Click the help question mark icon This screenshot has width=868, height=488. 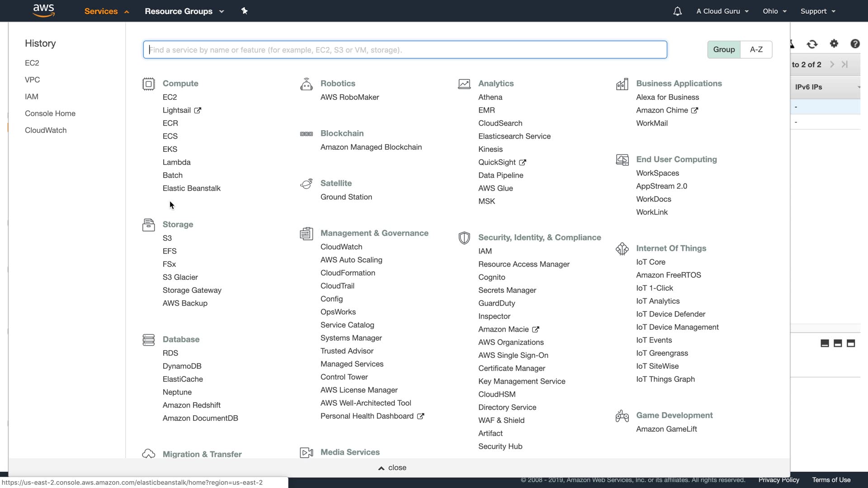coord(855,44)
